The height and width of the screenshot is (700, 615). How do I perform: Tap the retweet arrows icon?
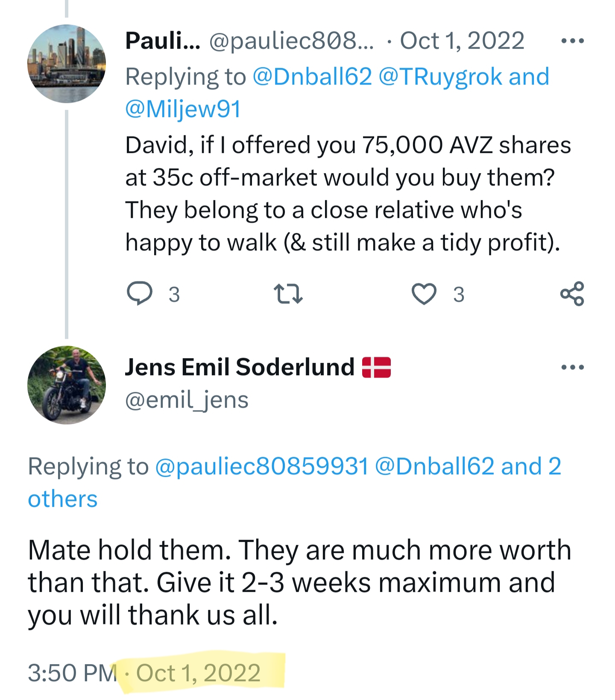pos(288,294)
